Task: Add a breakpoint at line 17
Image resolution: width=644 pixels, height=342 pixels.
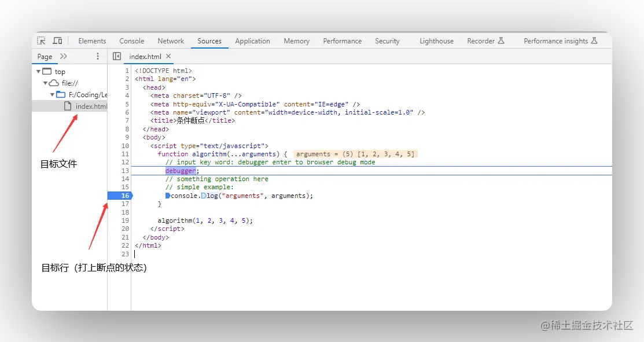Action: (125, 204)
